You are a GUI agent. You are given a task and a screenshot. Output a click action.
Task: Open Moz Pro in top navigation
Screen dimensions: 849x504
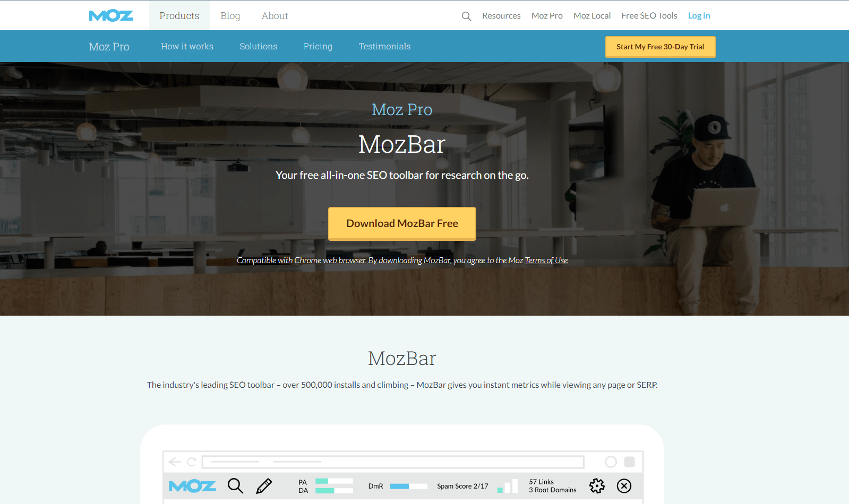tap(547, 16)
